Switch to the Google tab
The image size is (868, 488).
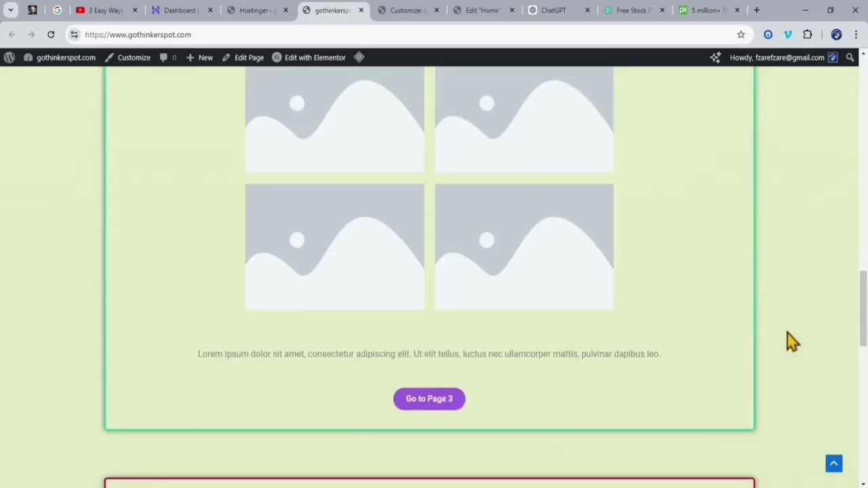(x=57, y=10)
